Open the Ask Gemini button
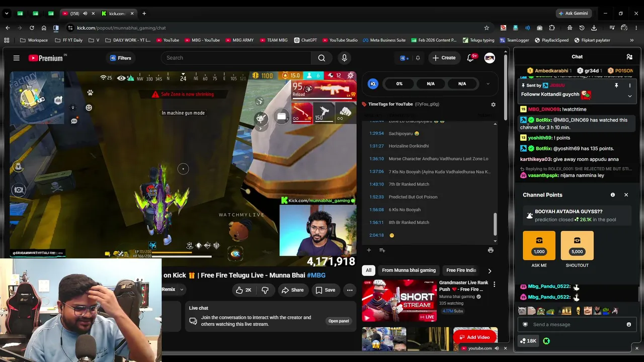Image resolution: width=644 pixels, height=362 pixels. pos(573,14)
